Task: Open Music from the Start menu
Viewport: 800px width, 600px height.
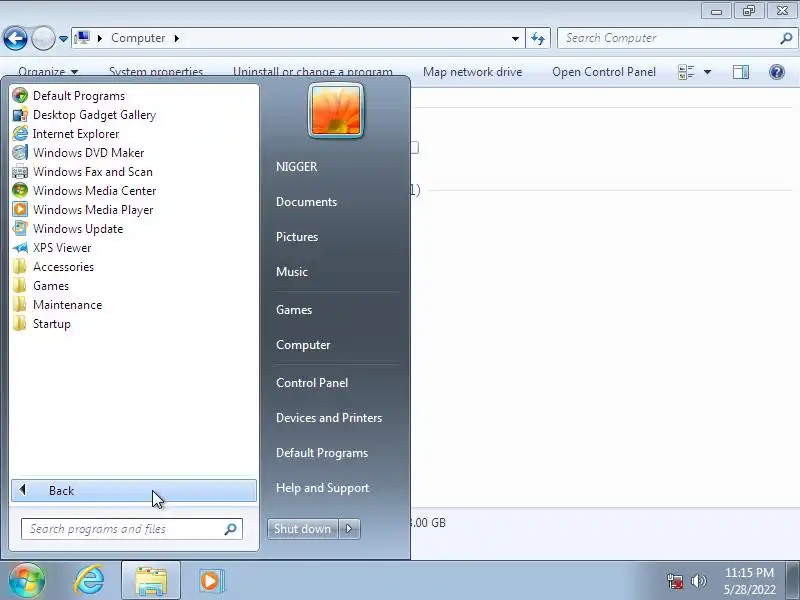Action: 292,271
